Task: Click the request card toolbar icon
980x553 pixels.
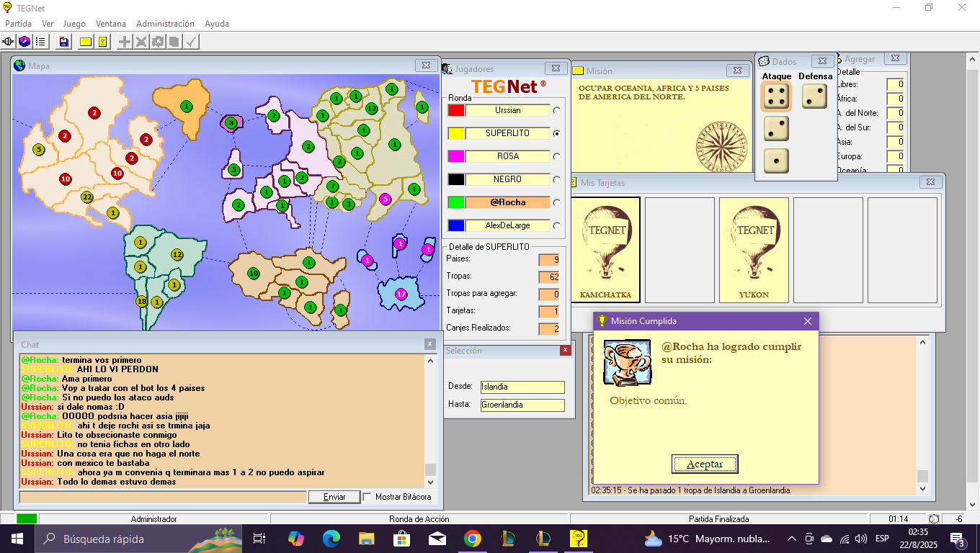Action: (174, 42)
